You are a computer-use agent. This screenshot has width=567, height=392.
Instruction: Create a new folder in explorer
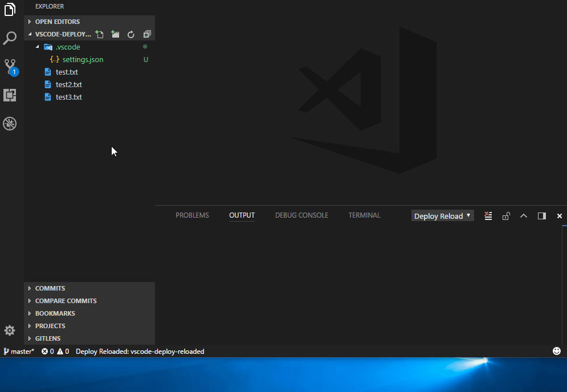pyautogui.click(x=115, y=34)
